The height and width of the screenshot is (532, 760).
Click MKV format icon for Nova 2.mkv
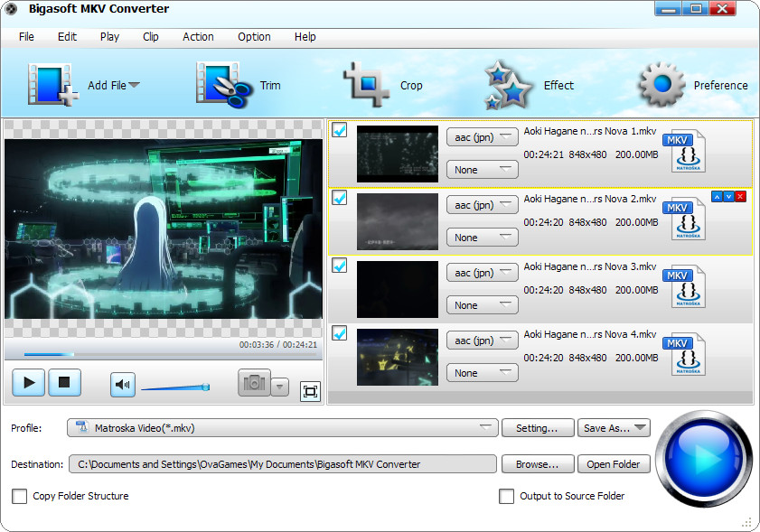point(684,219)
